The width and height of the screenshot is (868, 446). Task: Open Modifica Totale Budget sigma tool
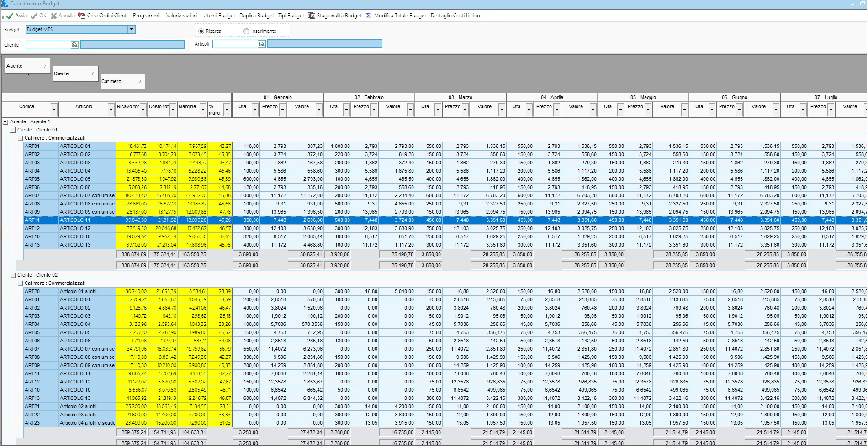click(x=396, y=16)
